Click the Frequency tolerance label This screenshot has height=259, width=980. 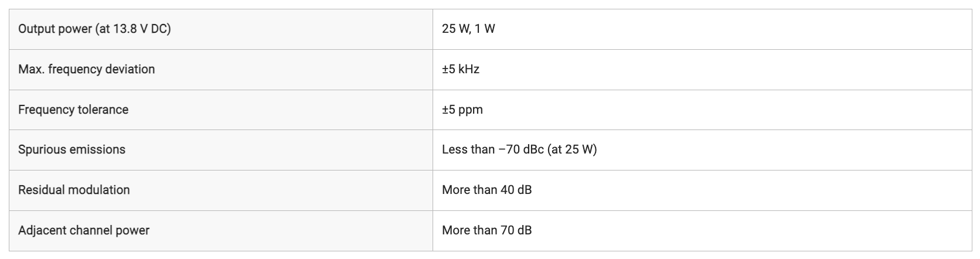coord(73,110)
